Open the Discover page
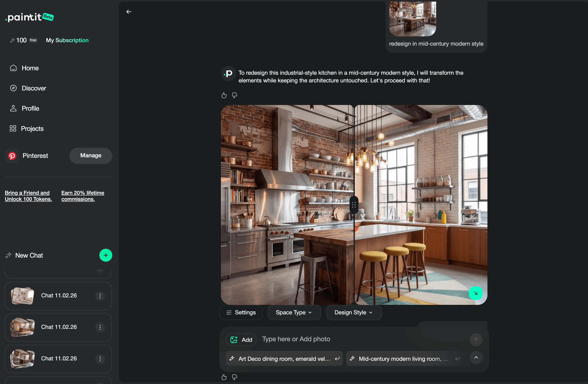Screen dimensions: 588x384 [28, 88]
